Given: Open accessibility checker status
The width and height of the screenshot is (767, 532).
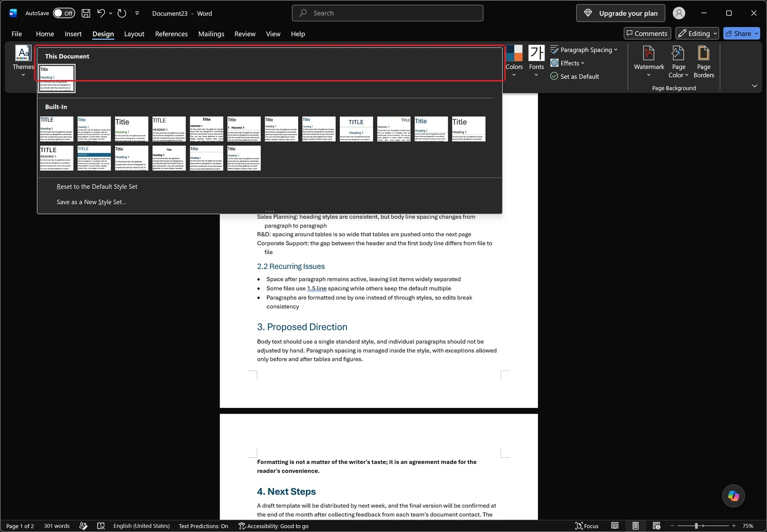Looking at the screenshot, I should coord(274,526).
